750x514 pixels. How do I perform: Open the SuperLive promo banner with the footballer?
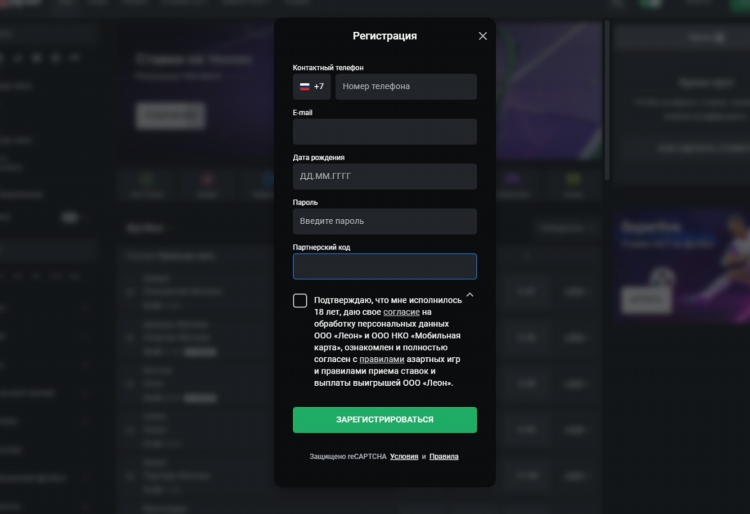tap(682, 267)
